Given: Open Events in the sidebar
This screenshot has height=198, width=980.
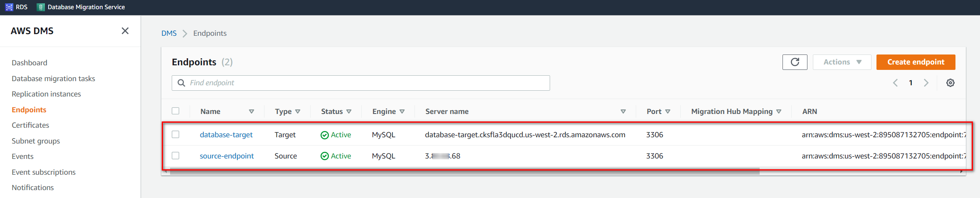Looking at the screenshot, I should [22, 156].
